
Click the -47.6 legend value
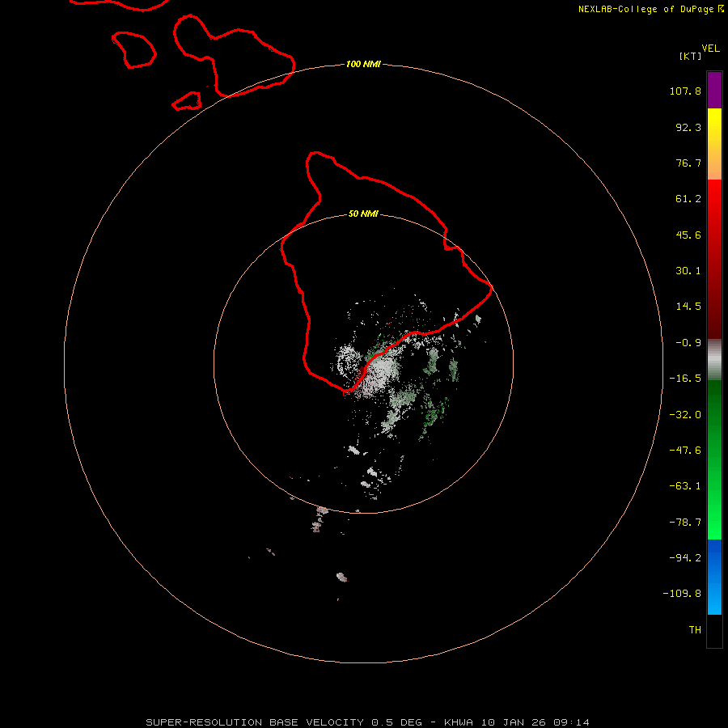pos(685,451)
